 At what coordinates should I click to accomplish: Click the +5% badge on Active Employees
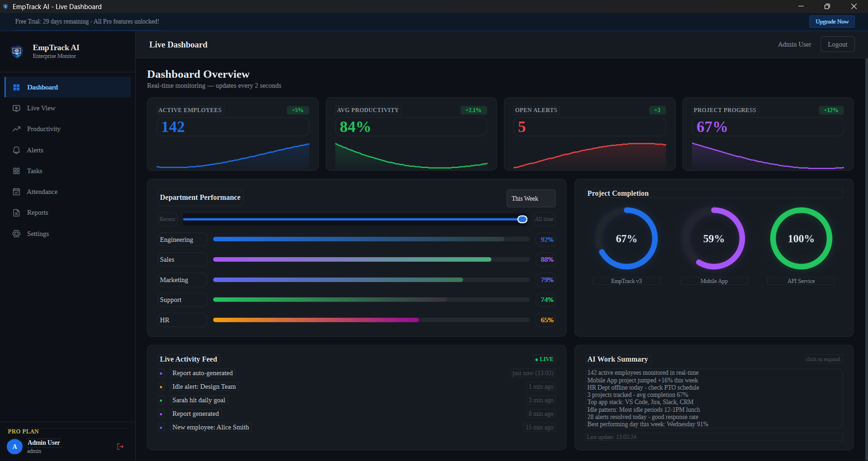(x=298, y=110)
